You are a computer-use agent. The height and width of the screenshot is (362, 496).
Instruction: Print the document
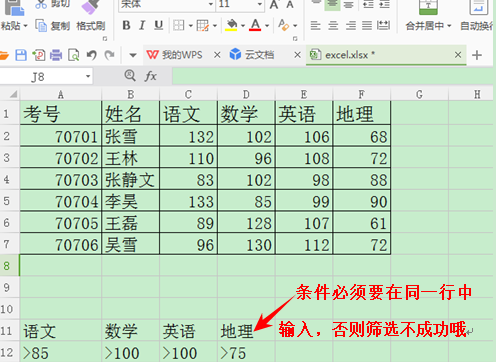click(56, 55)
